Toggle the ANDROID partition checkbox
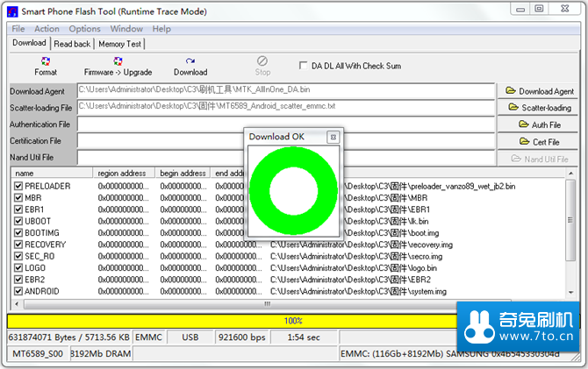588x369 pixels. [x=18, y=291]
